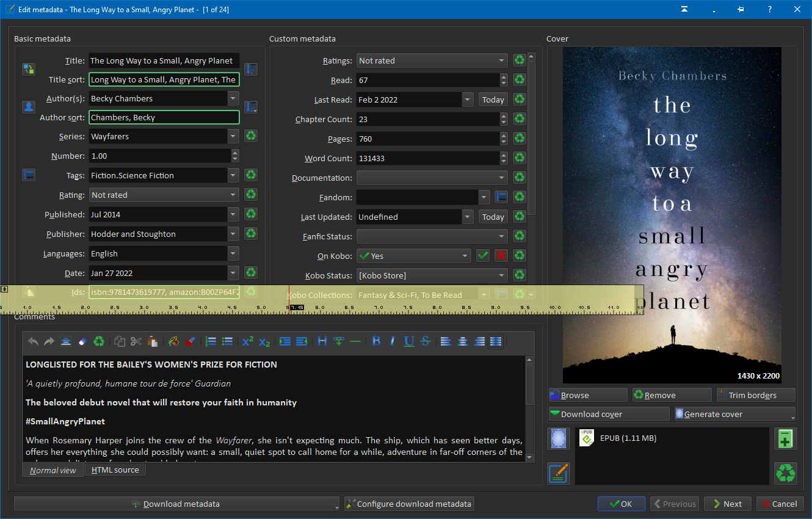This screenshot has height=519, width=812.
Task: Clear the Series field with recycle icon
Action: point(251,136)
